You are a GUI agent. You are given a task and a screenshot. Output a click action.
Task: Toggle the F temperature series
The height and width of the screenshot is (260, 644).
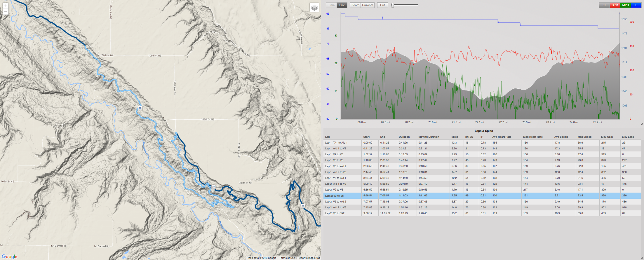pos(636,5)
